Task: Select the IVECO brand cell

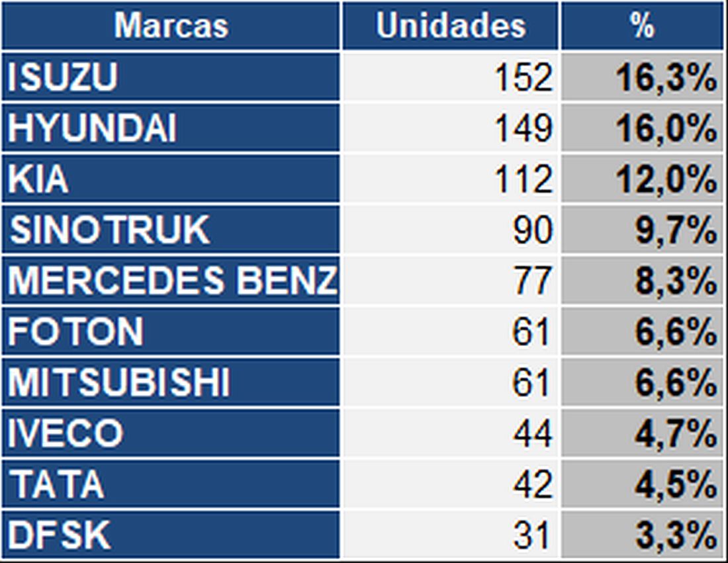Action: (171, 434)
